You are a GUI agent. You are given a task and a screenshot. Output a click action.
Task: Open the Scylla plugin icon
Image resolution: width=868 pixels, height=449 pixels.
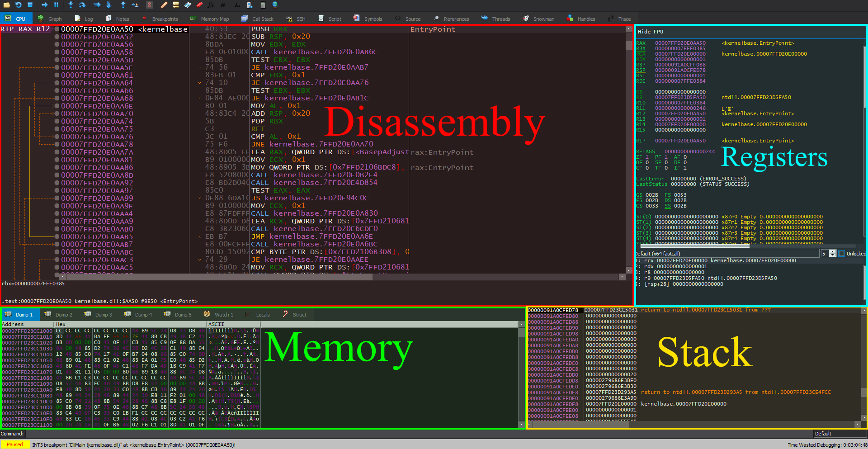(x=150, y=5)
